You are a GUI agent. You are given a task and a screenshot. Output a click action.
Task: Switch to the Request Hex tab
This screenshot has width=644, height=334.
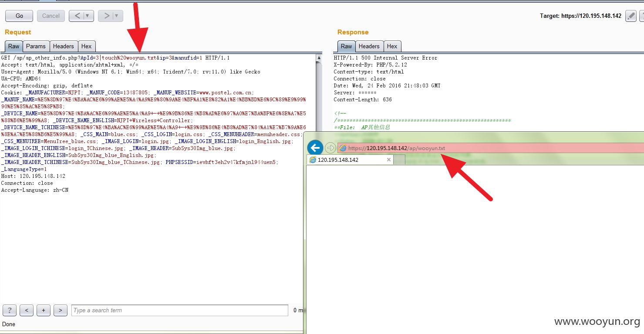point(87,46)
